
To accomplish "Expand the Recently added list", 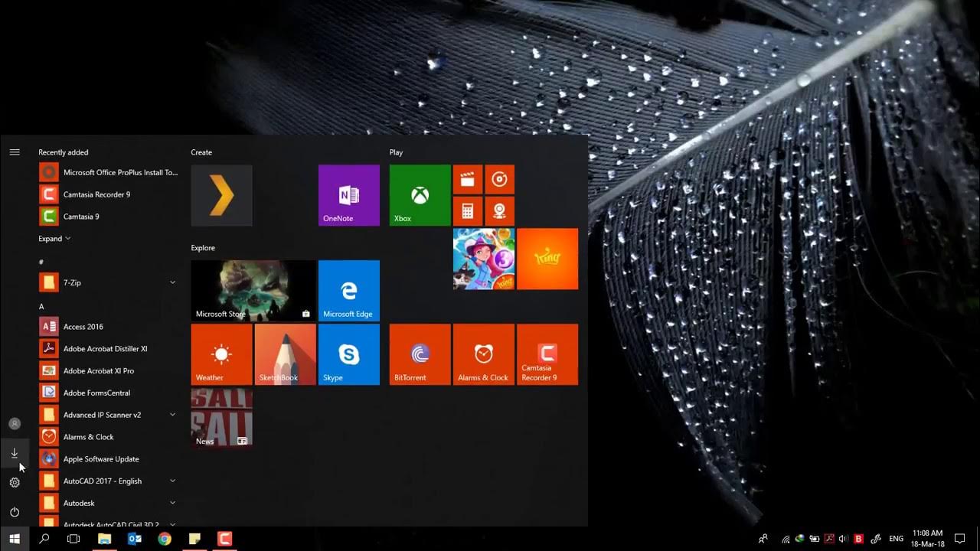I will pos(54,239).
